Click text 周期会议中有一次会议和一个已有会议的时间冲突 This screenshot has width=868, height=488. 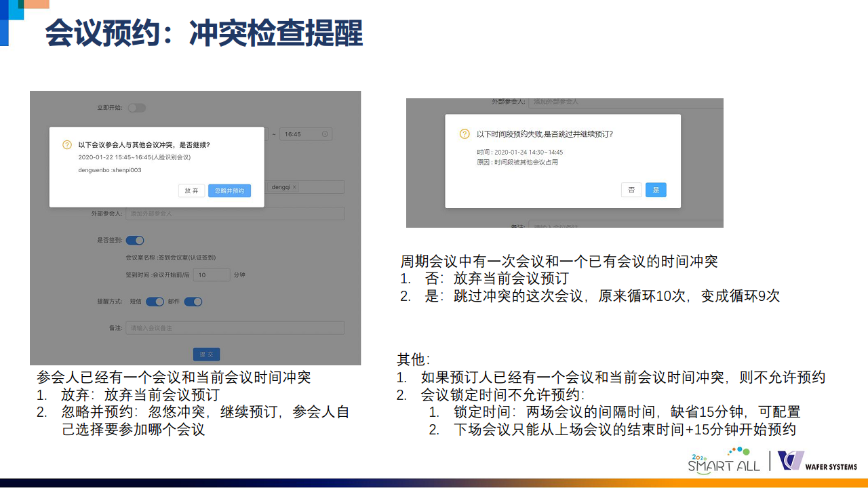coord(559,261)
